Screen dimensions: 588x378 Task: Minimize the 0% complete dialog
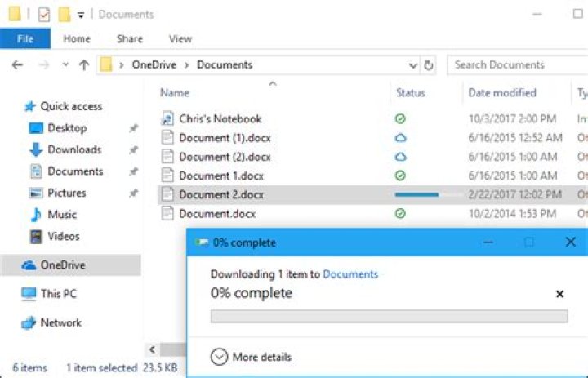click(x=488, y=242)
